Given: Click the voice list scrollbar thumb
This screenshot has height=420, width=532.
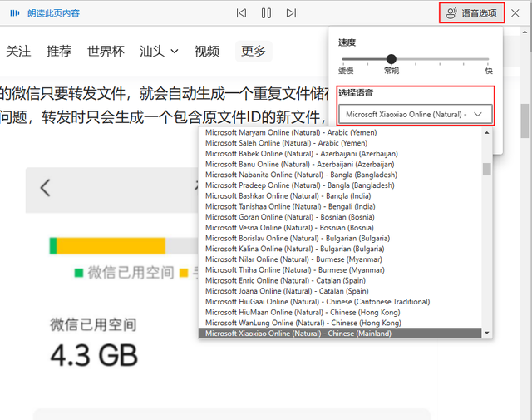Looking at the screenshot, I should point(487,169).
